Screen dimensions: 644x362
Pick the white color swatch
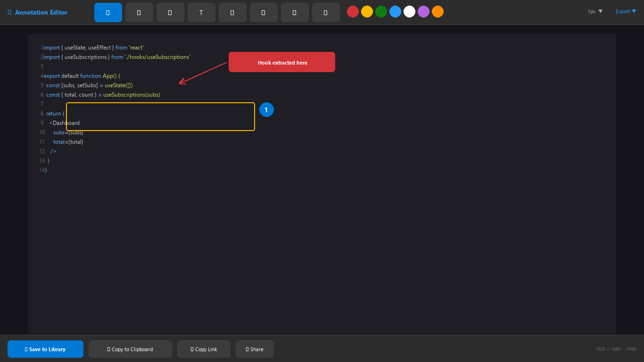pyautogui.click(x=409, y=12)
